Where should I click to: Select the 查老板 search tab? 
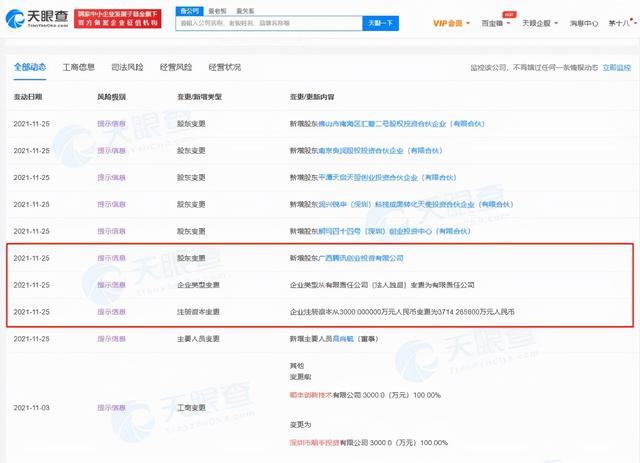217,11
